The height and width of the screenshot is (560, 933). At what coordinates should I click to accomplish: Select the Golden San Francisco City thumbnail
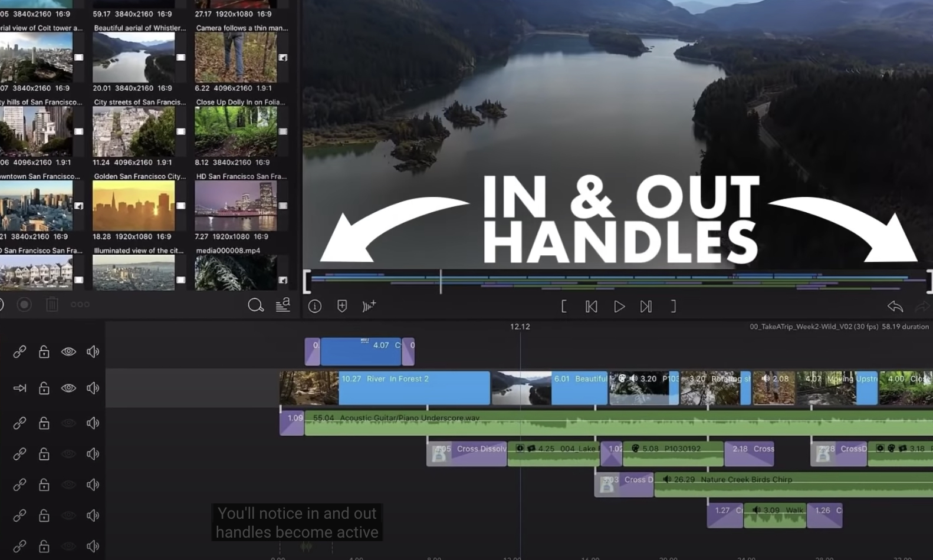click(x=134, y=206)
